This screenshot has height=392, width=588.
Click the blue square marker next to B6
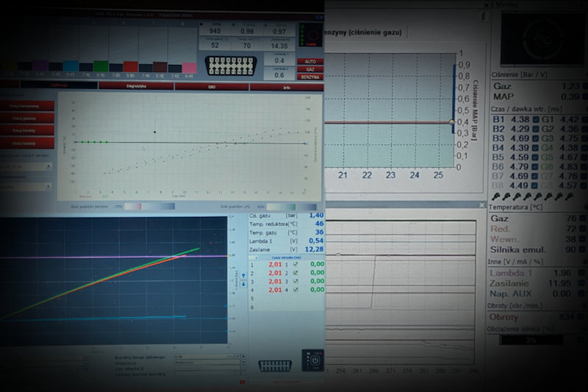(x=536, y=166)
